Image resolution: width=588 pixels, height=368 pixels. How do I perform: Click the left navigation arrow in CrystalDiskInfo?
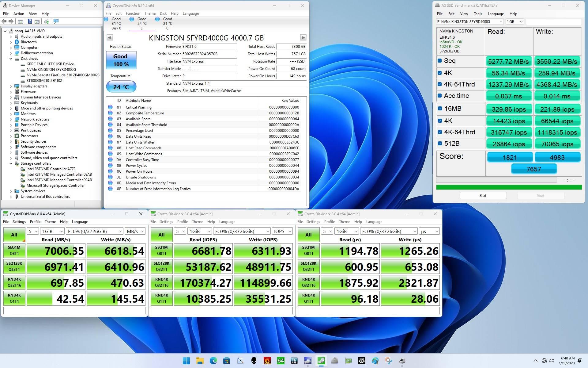[110, 37]
